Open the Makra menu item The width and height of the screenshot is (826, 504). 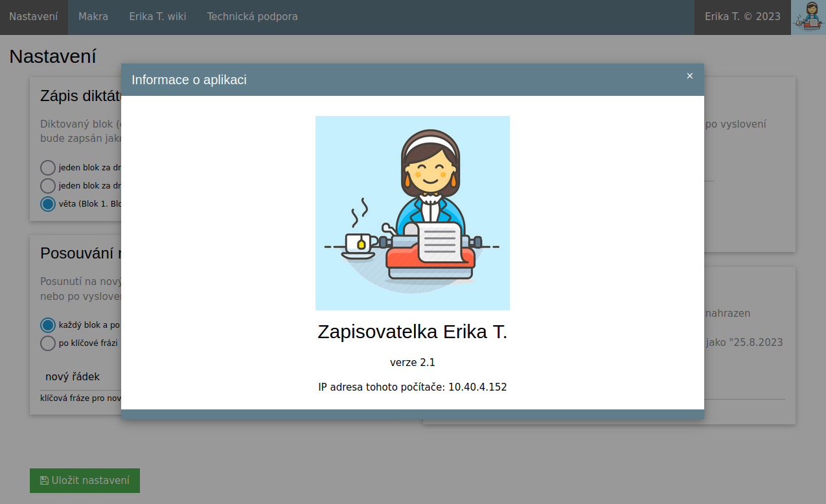[93, 17]
